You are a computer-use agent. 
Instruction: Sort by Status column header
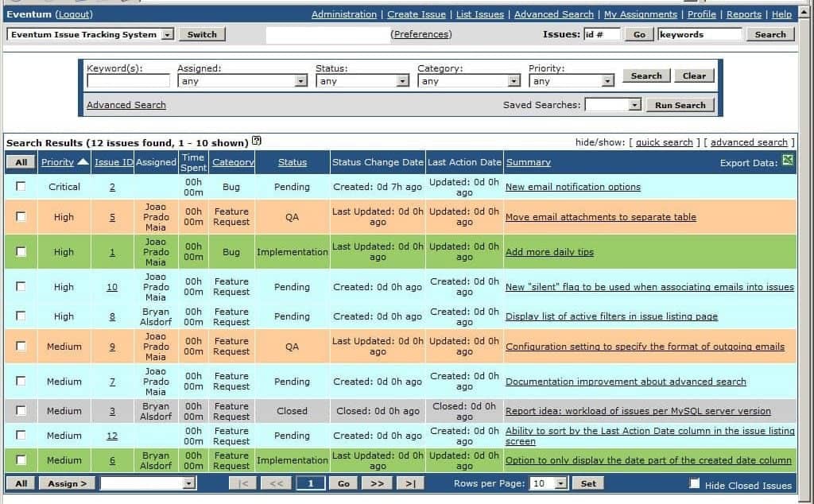pyautogui.click(x=293, y=162)
